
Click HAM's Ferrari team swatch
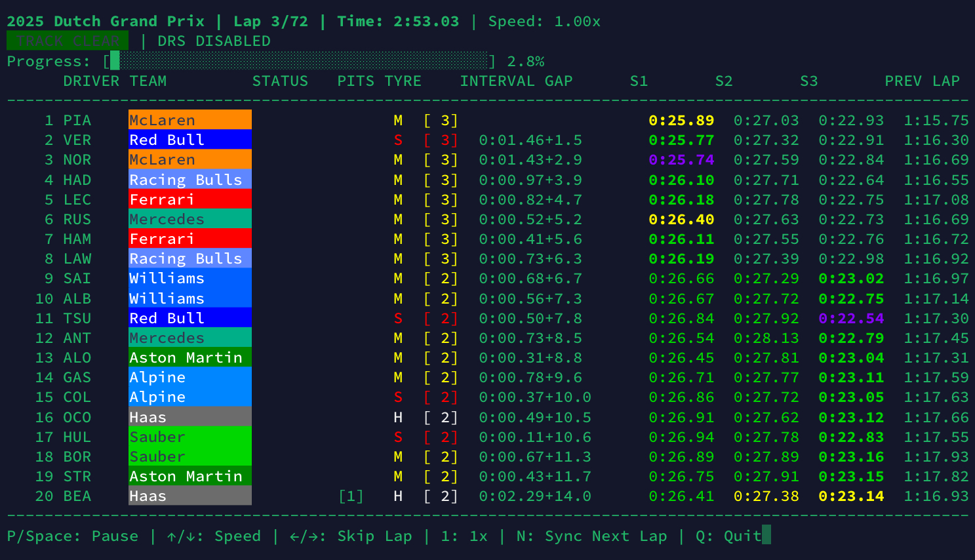[190, 238]
